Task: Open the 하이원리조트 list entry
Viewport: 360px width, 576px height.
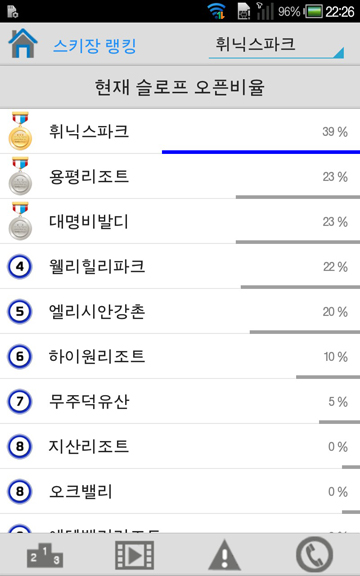Action: point(180,356)
